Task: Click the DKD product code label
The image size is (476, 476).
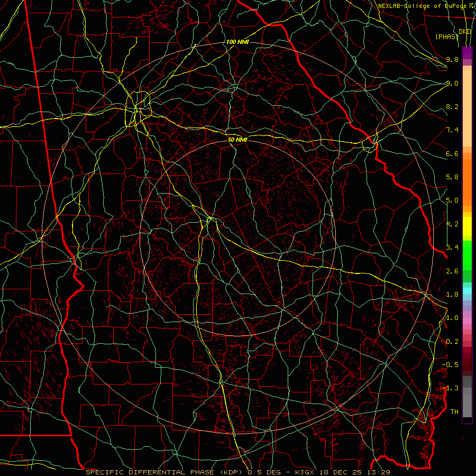Action: [x=465, y=31]
